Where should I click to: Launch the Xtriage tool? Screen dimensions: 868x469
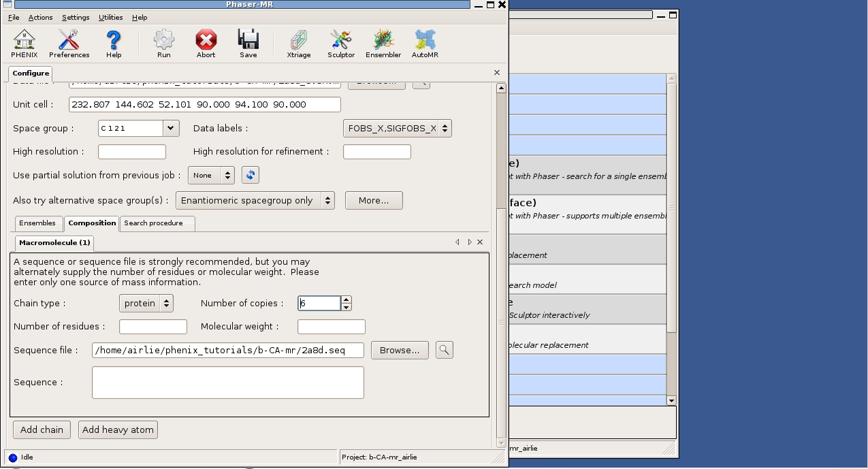coord(298,44)
